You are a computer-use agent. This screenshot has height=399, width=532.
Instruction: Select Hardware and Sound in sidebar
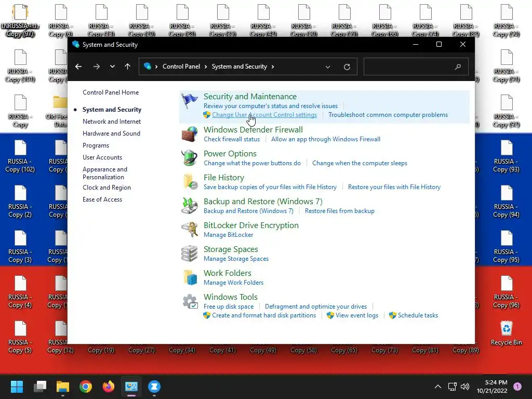coord(111,134)
